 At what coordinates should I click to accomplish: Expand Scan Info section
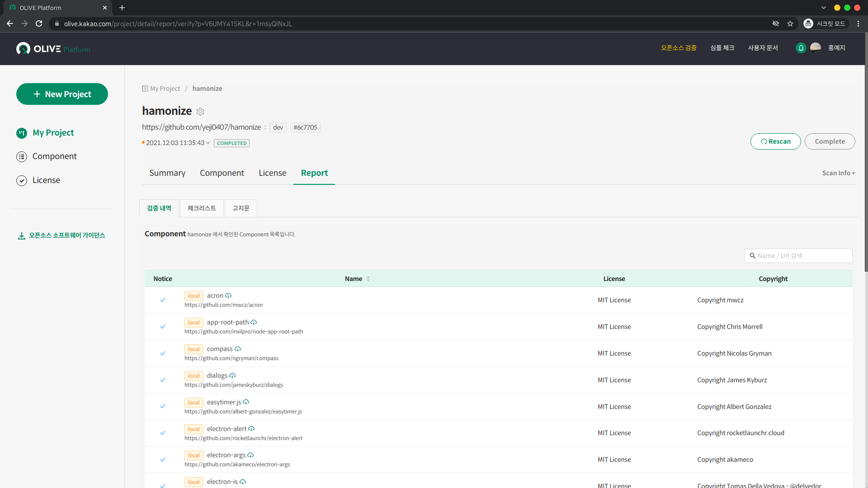click(838, 173)
